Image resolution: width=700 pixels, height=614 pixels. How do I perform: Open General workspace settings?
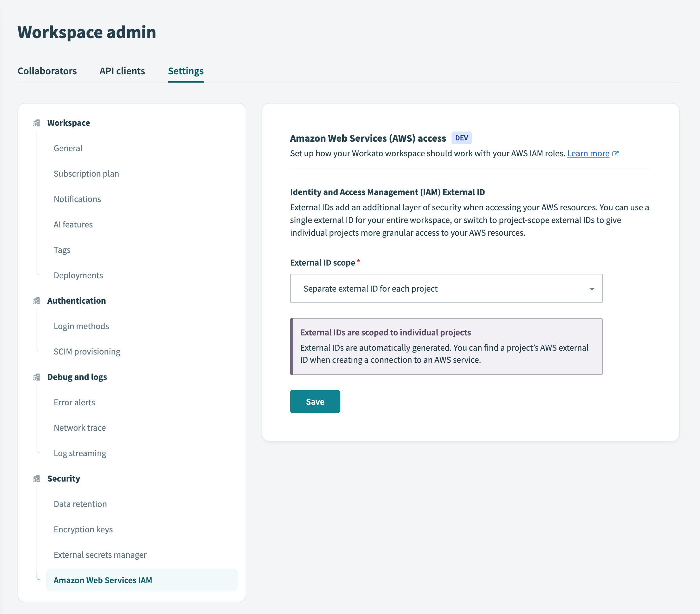pyautogui.click(x=68, y=148)
